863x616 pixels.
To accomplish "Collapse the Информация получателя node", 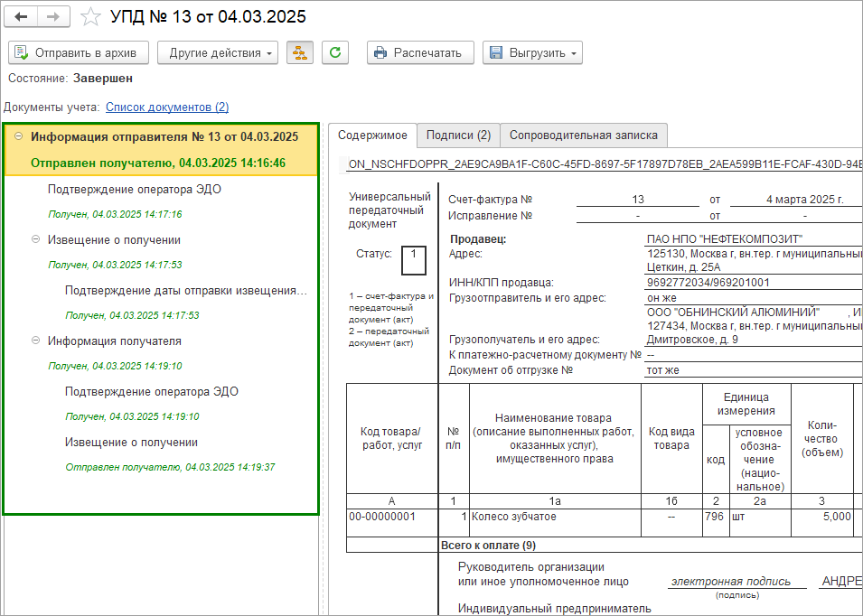I will 36,341.
